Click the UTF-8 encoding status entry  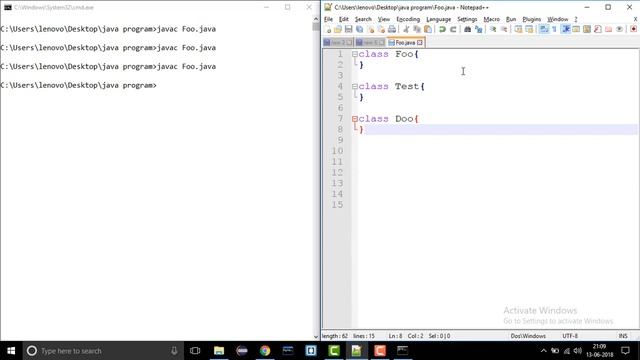tap(570, 336)
